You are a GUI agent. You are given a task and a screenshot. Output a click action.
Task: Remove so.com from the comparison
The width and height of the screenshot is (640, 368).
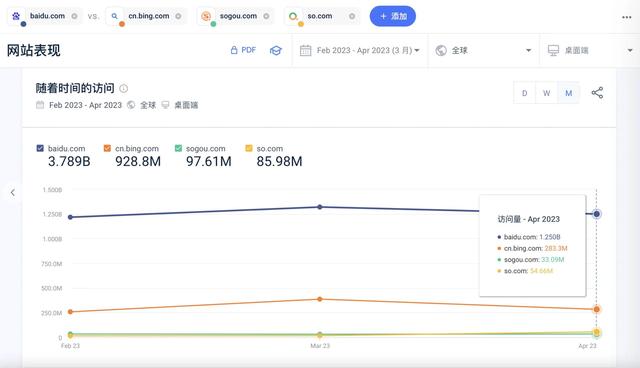tap(352, 16)
